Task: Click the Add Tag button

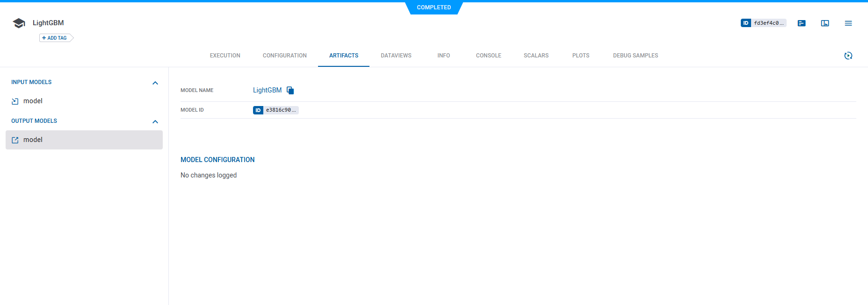Action: point(55,38)
